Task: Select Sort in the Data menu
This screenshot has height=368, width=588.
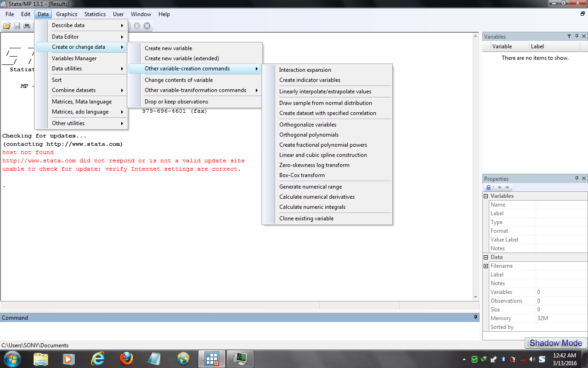Action: coord(81,80)
